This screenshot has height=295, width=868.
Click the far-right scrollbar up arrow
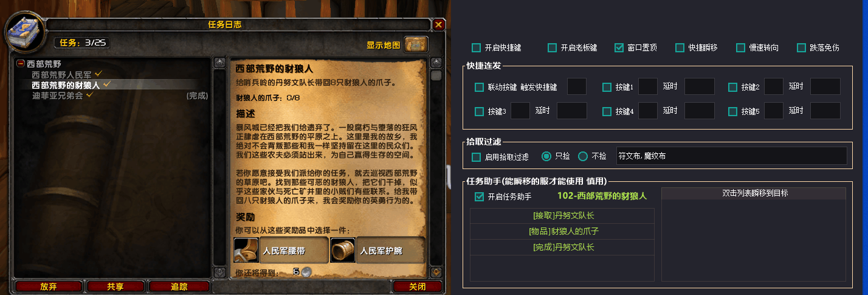point(435,62)
